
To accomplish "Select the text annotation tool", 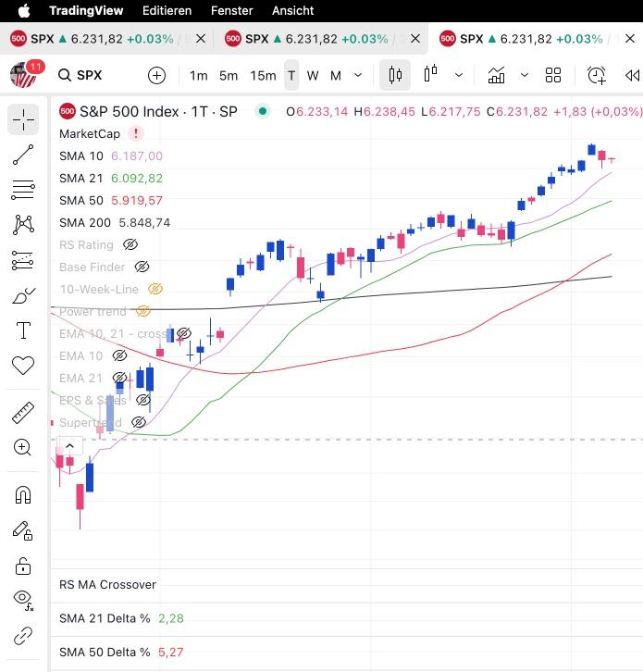I will (23, 330).
